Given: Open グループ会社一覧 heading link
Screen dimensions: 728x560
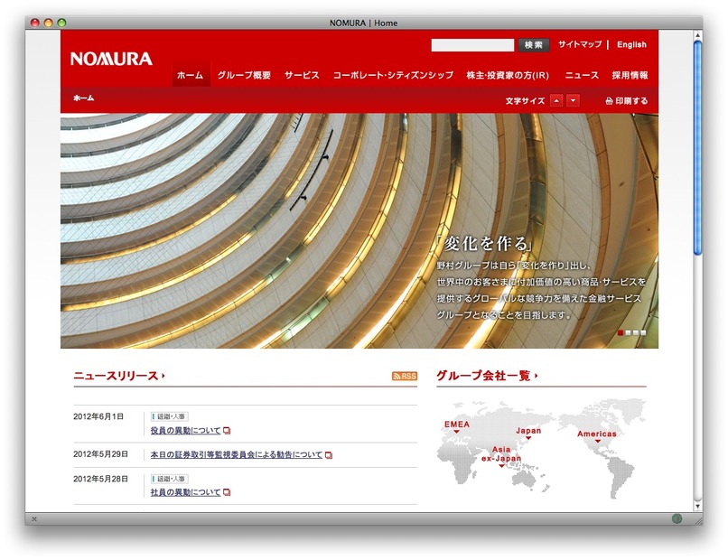Looking at the screenshot, I should (487, 375).
